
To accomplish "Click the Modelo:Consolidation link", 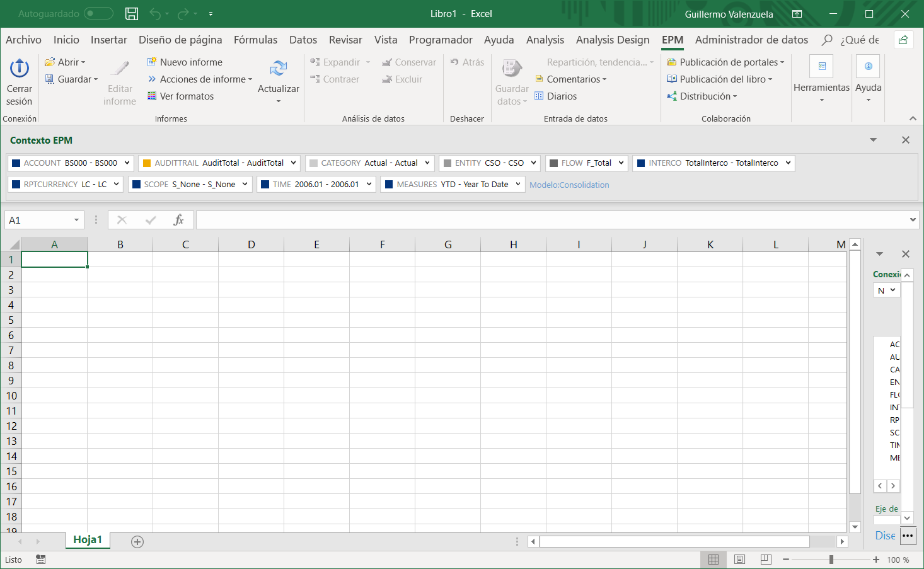I will (569, 185).
